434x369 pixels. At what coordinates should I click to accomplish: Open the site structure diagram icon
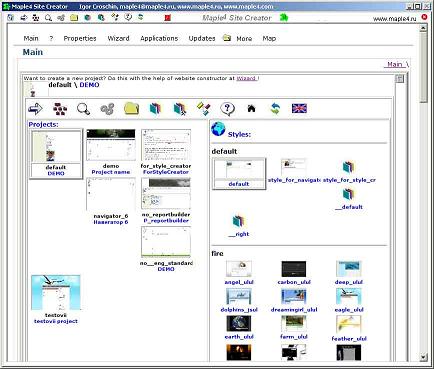click(x=60, y=109)
